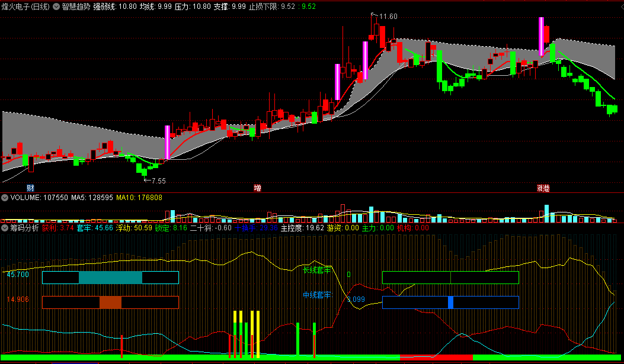624x364 pixels.
Task: Click the 压力: 10.80 value
Action: point(193,7)
